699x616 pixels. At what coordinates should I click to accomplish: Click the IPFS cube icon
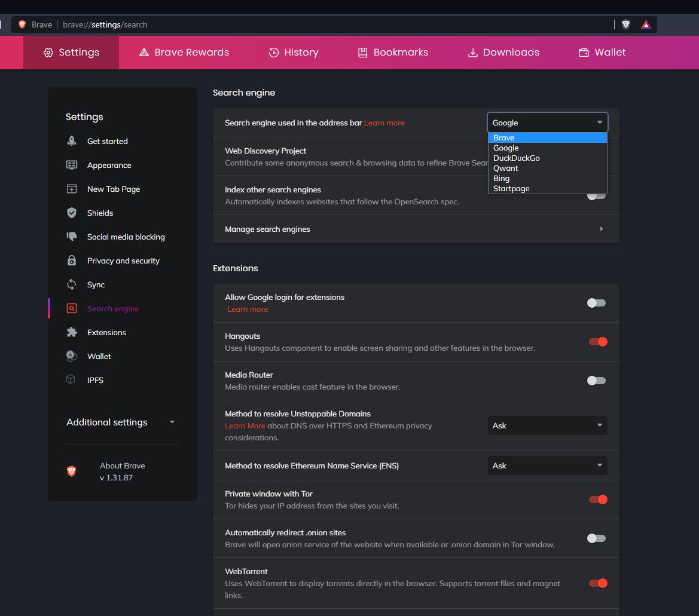tap(71, 379)
